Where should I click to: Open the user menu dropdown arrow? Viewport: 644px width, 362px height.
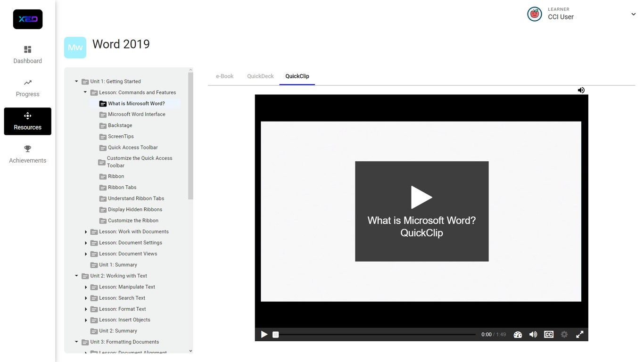pos(633,14)
